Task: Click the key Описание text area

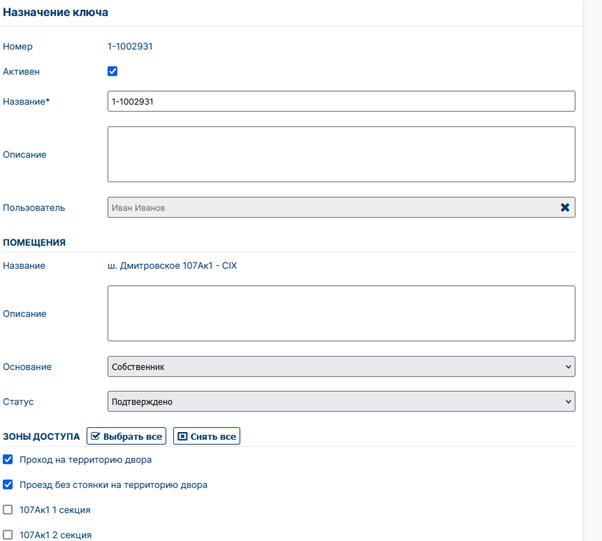Action: (x=341, y=154)
